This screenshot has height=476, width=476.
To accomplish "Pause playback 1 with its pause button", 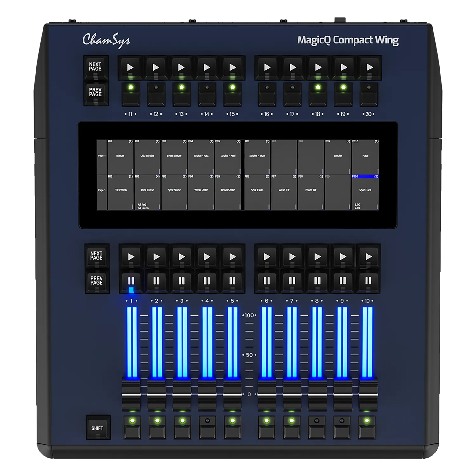I will point(131,281).
